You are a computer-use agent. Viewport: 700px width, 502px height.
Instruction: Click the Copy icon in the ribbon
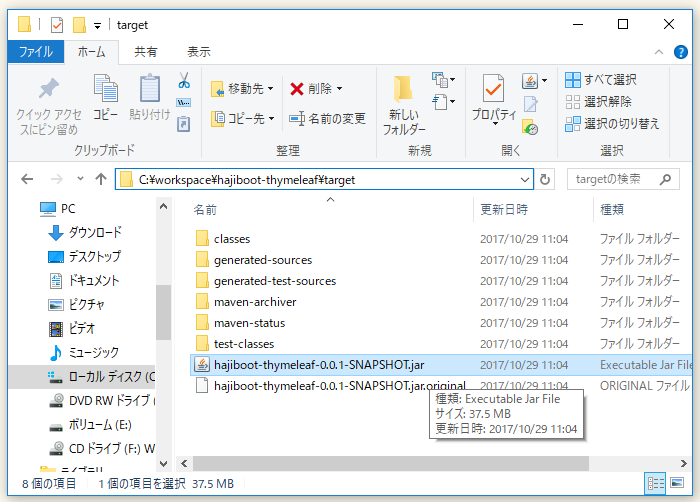click(105, 88)
